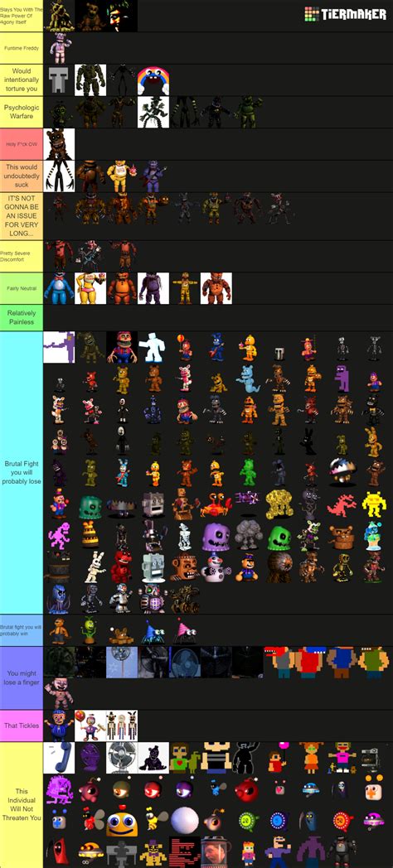Select the white-background purple pixel image
The height and width of the screenshot is (868, 393).
click(x=59, y=347)
